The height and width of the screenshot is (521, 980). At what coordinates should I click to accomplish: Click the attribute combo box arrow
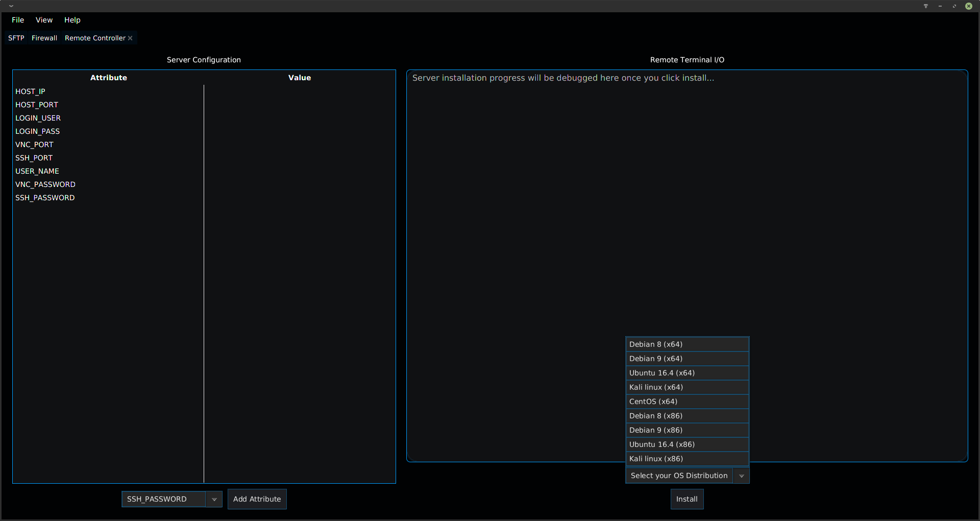[214, 499]
